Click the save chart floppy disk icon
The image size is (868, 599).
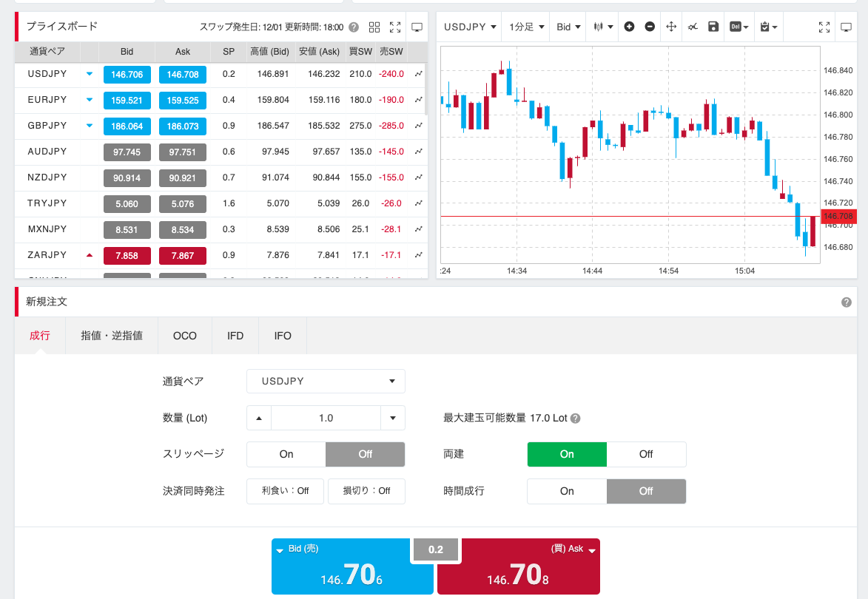[x=713, y=27]
